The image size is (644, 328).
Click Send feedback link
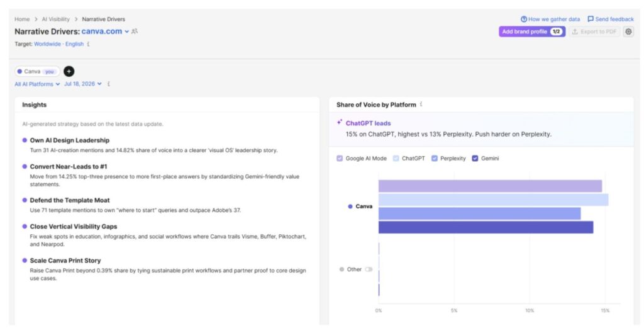tap(611, 20)
